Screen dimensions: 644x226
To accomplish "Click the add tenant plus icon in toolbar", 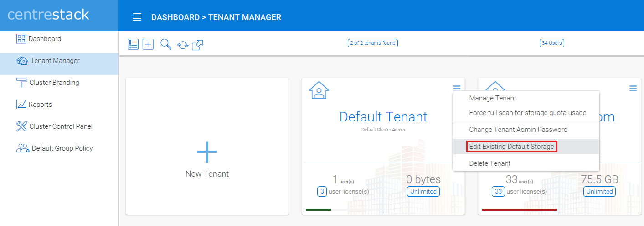I will [148, 44].
